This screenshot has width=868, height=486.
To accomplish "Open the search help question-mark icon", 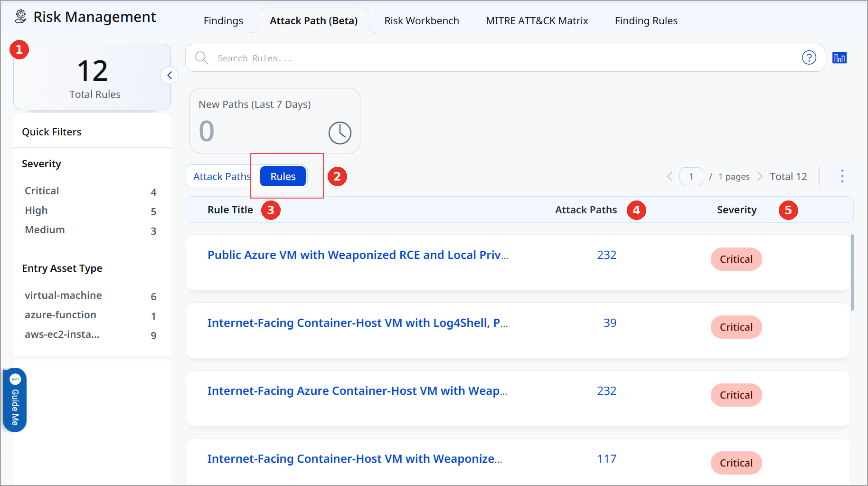I will click(809, 57).
